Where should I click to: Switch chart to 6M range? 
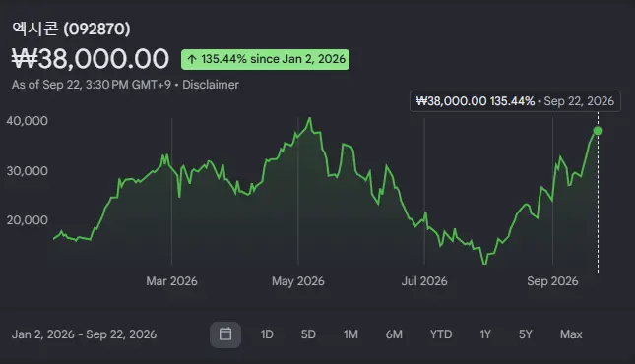[x=394, y=334]
